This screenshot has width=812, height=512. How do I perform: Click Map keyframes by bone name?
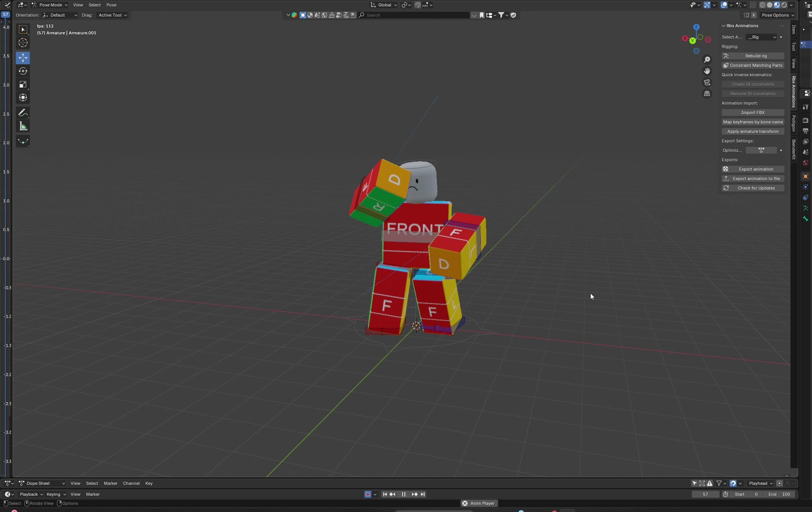point(753,122)
